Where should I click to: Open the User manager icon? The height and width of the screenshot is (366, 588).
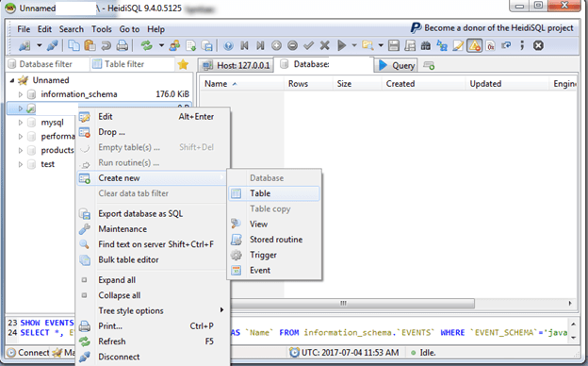174,46
